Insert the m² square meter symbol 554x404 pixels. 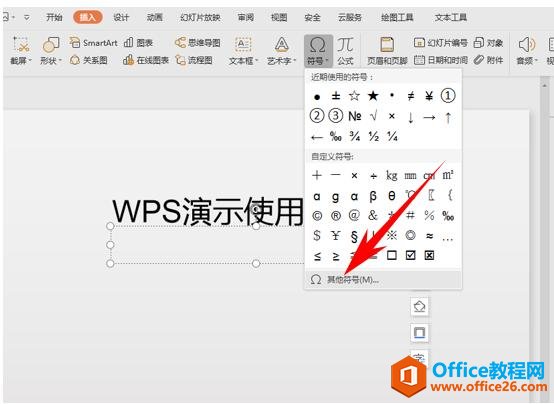pyautogui.click(x=448, y=175)
